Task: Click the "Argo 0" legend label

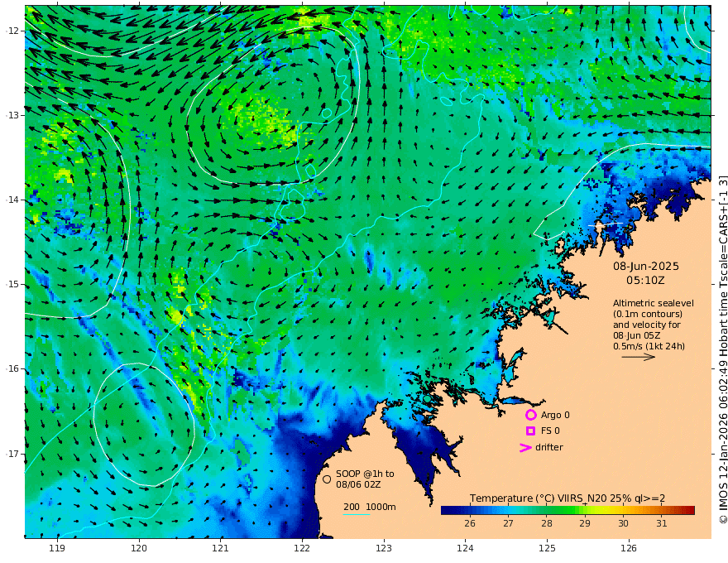Action: click(555, 415)
